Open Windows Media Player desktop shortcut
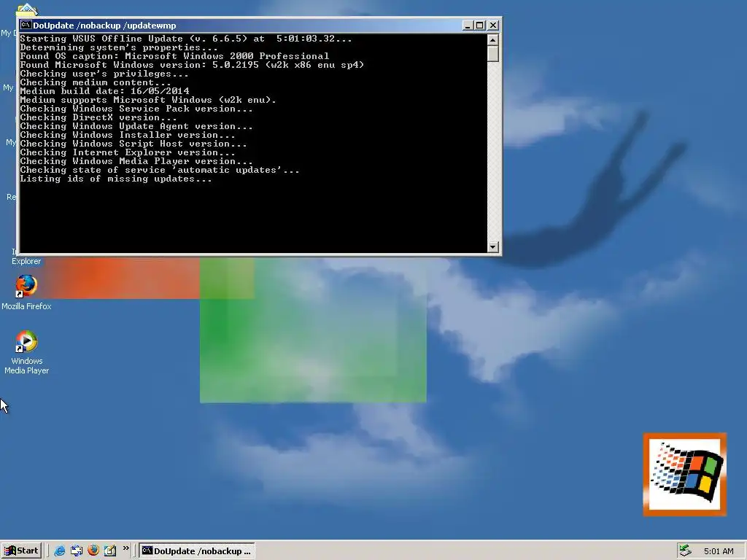Image resolution: width=747 pixels, height=560 pixels. (x=26, y=352)
